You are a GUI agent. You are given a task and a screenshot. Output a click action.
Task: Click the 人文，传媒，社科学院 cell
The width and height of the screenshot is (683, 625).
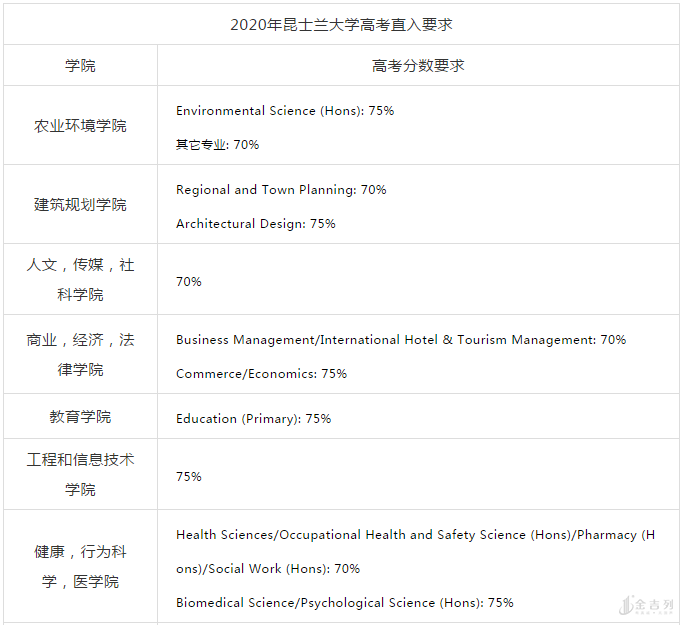click(80, 280)
